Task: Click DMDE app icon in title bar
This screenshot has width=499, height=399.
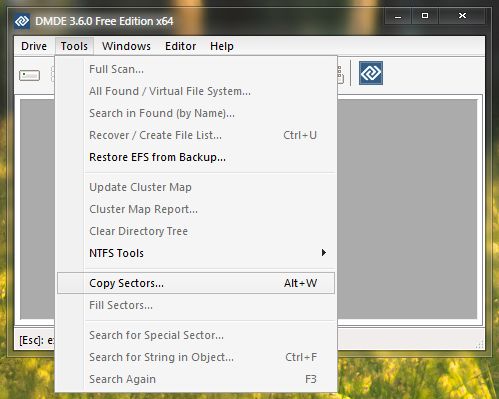Action: tap(22, 21)
